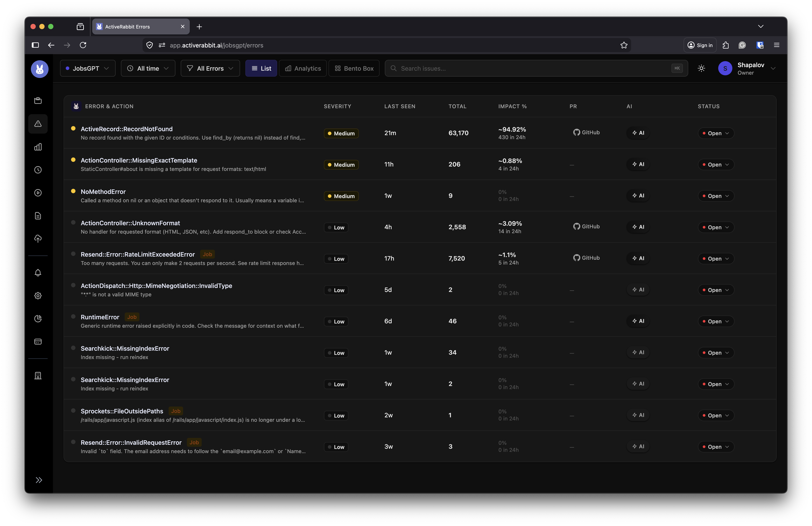Click the browser address bar URL
Image resolution: width=812 pixels, height=526 pixels.
click(216, 45)
